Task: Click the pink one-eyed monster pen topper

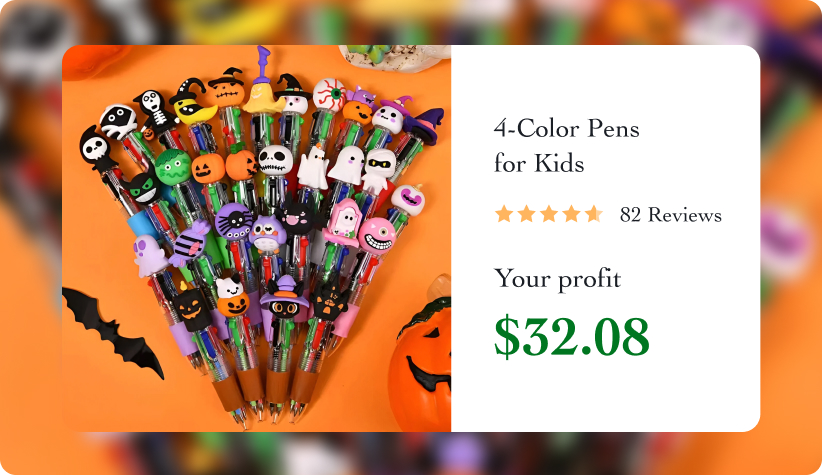Action: [376, 235]
